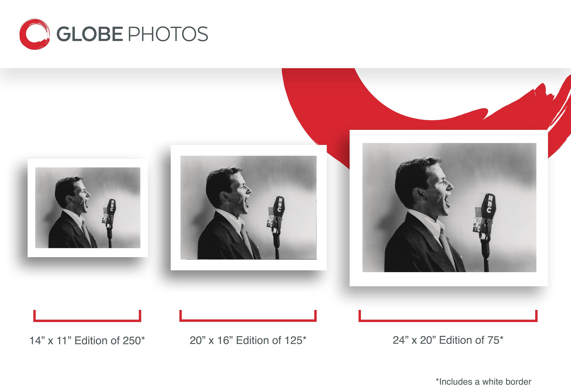
Task: Click the red Globe Photos circle logo
Action: (35, 34)
